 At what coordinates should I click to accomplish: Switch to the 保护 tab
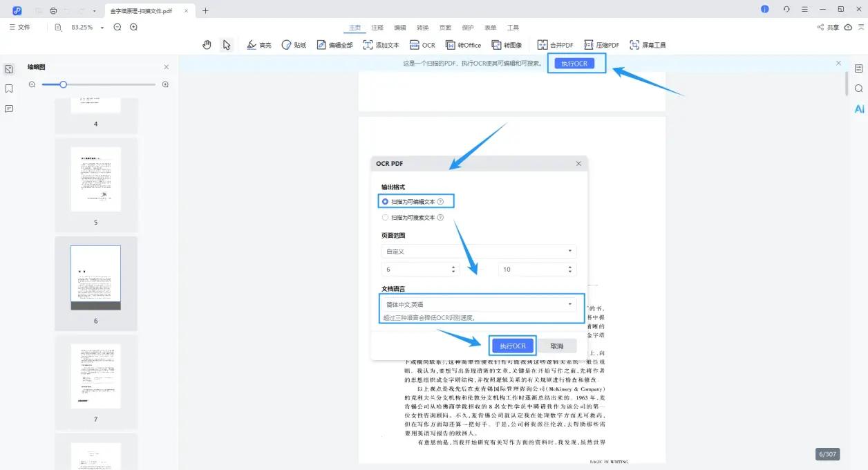pyautogui.click(x=468, y=28)
